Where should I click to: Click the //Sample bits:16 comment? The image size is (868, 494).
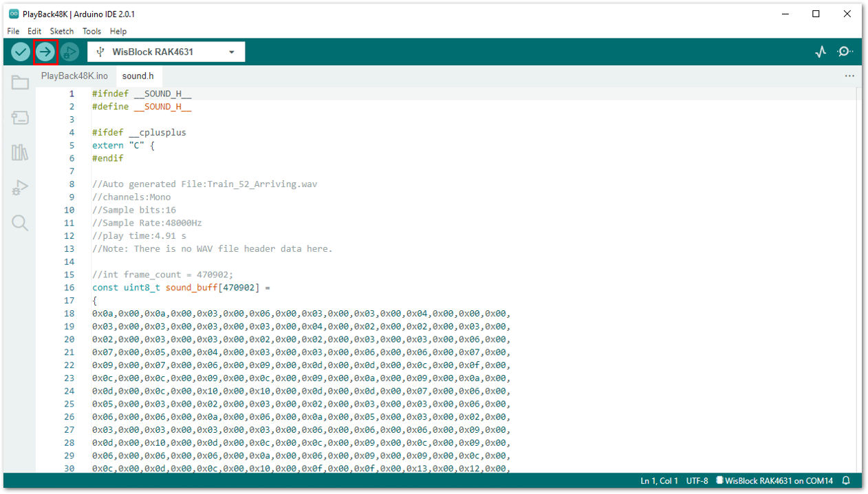click(x=134, y=210)
